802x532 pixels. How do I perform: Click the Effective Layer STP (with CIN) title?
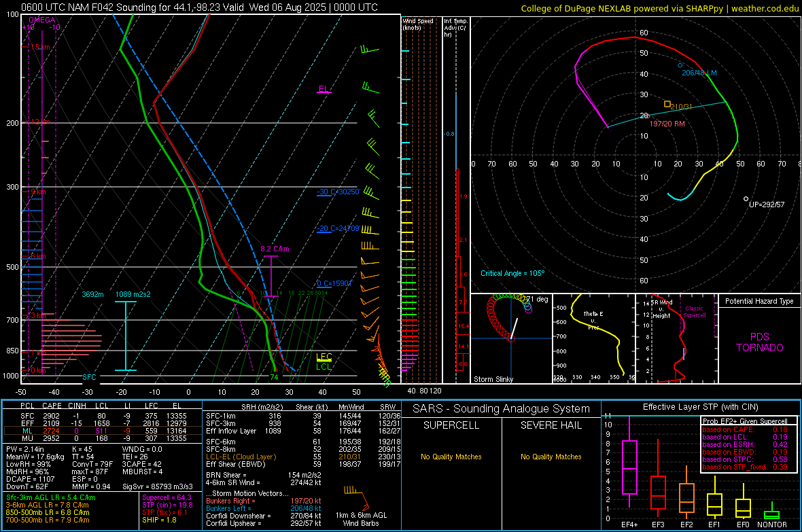700,407
